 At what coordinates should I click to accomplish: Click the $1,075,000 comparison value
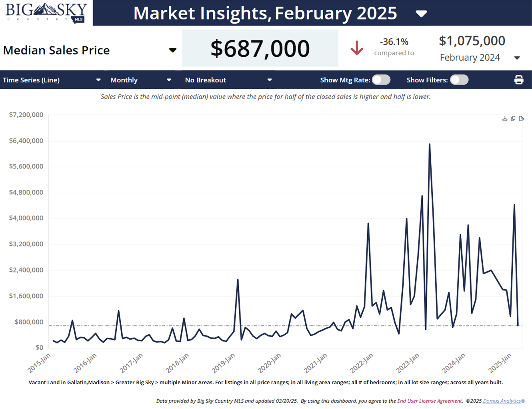472,41
